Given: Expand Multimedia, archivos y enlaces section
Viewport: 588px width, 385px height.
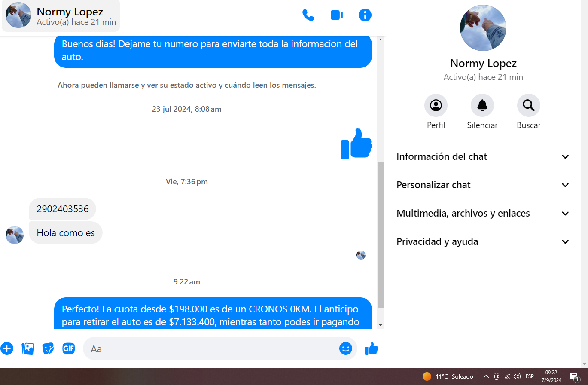Looking at the screenshot, I should (483, 214).
